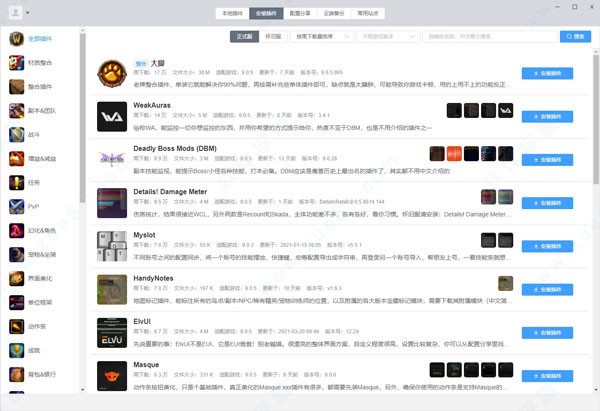Viewport: 600px width, 411px height.
Task: Click the HandyNotes map icon
Action: [x=112, y=290]
